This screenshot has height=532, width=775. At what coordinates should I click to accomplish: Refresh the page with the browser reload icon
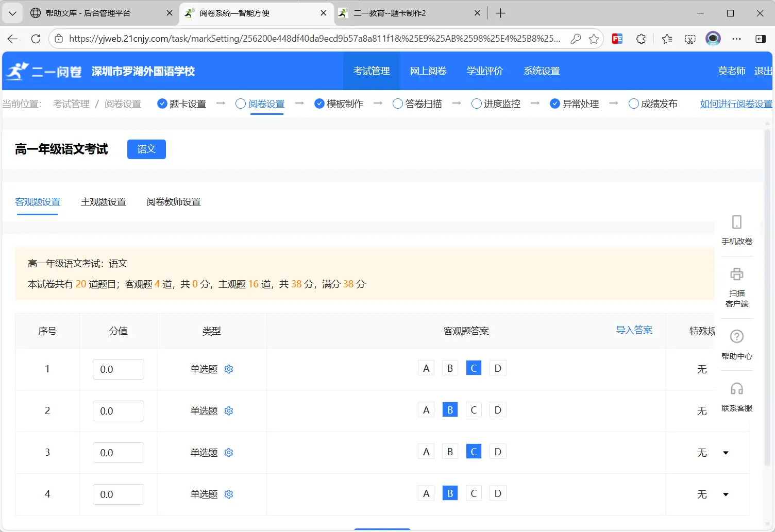tap(36, 38)
